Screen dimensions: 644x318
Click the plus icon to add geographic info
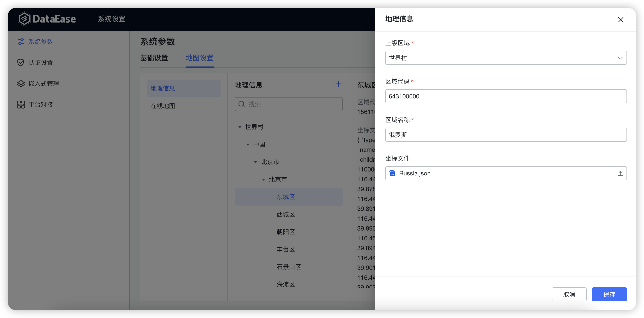click(x=338, y=84)
